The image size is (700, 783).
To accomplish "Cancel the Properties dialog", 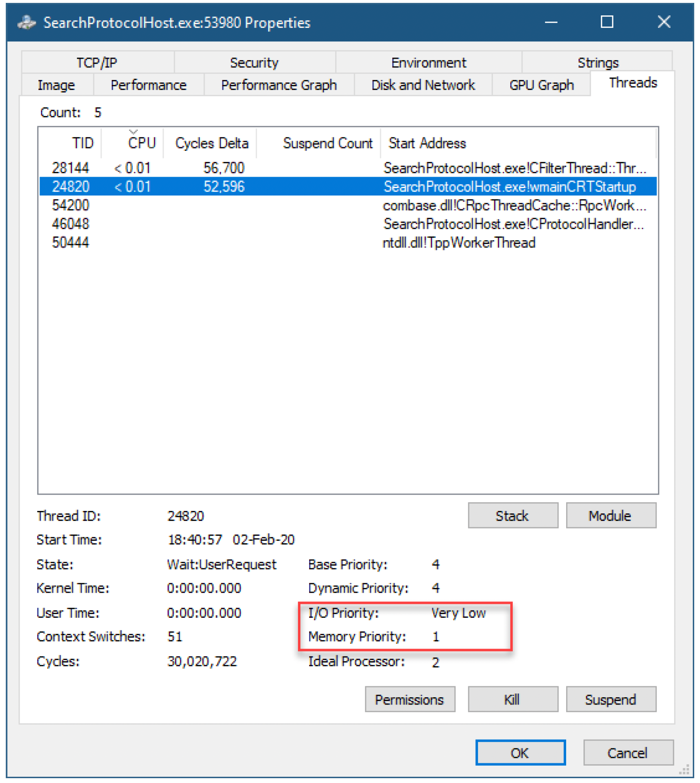I will [628, 753].
